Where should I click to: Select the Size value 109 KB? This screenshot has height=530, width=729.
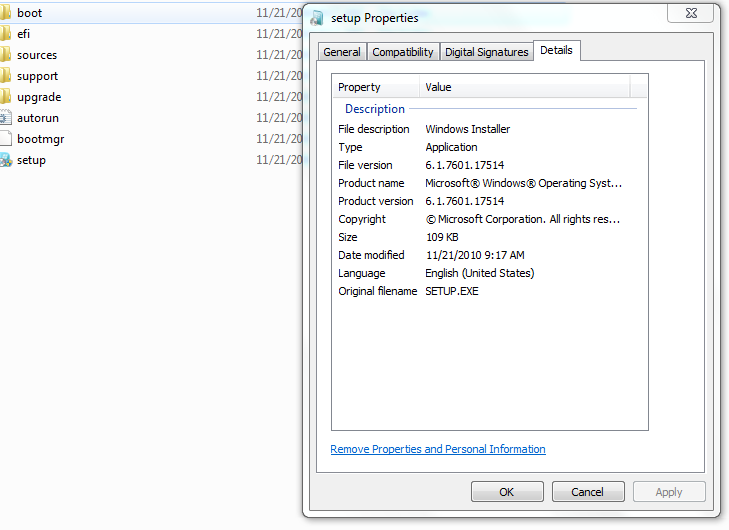coord(442,237)
